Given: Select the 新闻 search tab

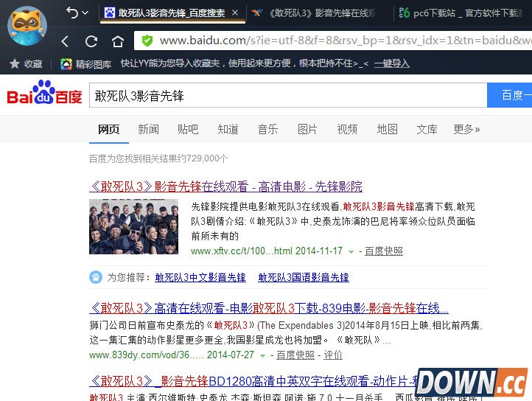Looking at the screenshot, I should tap(148, 129).
